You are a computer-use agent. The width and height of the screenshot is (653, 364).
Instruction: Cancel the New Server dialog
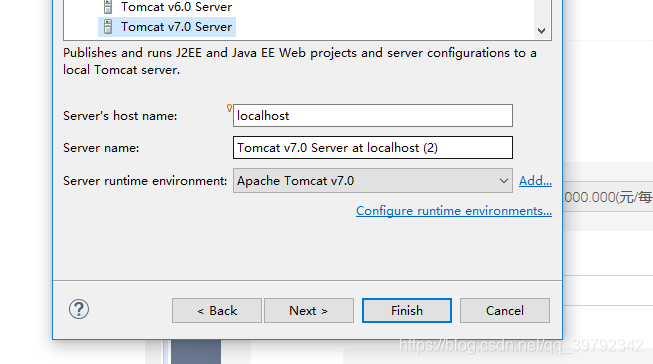click(x=505, y=310)
